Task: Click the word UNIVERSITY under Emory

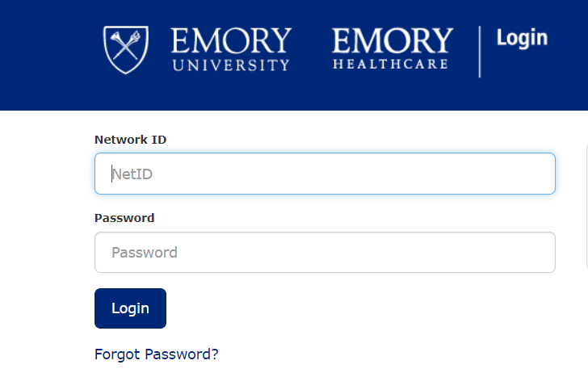Action: click(231, 65)
